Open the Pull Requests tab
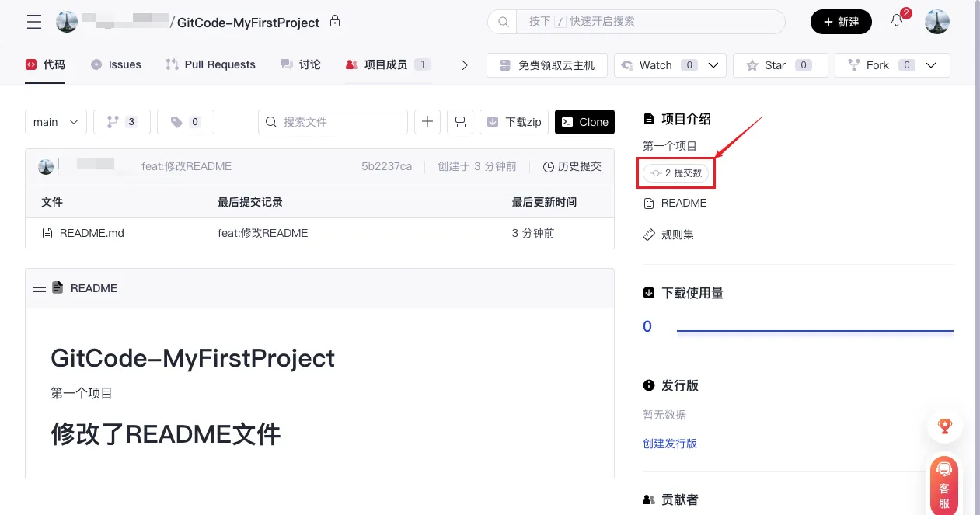Screen dimensions: 980x515 [211, 65]
